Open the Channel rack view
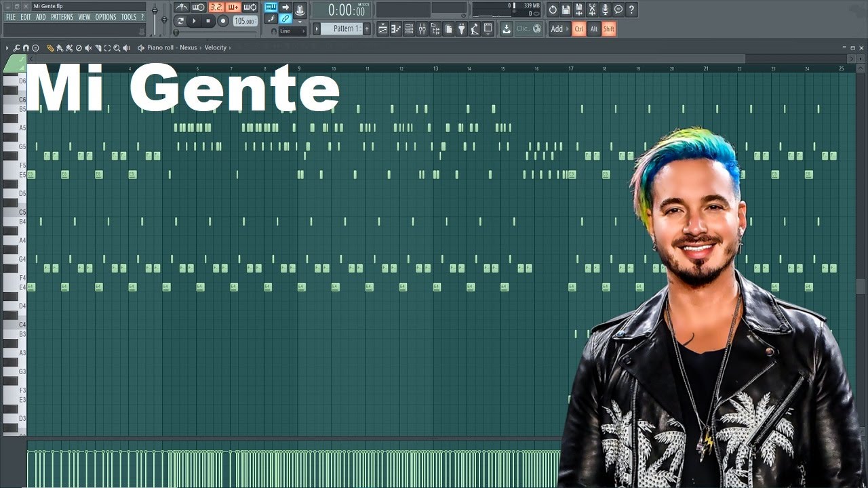868x488 pixels. click(x=409, y=28)
